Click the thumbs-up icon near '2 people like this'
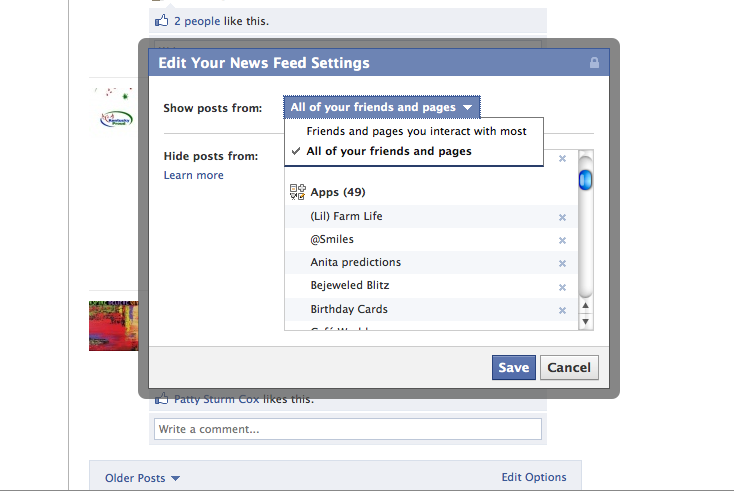Image resolution: width=734 pixels, height=491 pixels. [161, 21]
